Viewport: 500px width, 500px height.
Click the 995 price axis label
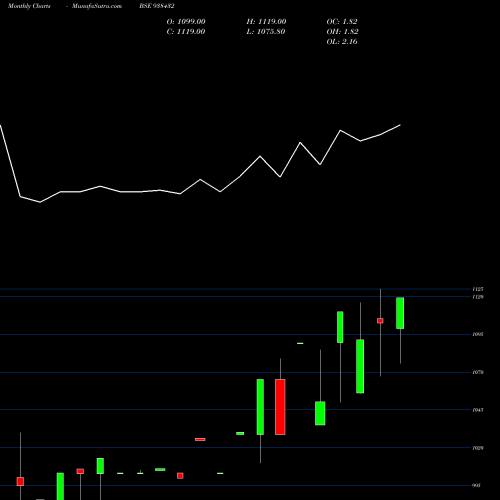[477, 486]
